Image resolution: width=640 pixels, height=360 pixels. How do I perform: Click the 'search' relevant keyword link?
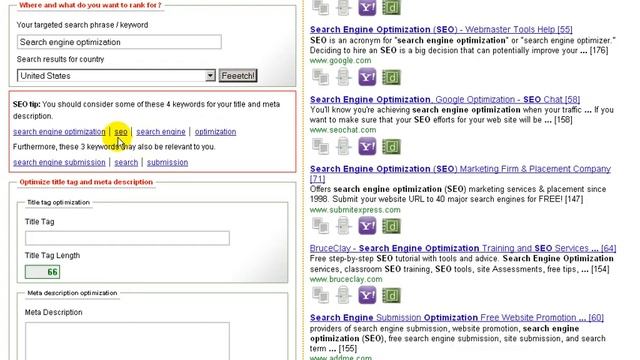[126, 162]
